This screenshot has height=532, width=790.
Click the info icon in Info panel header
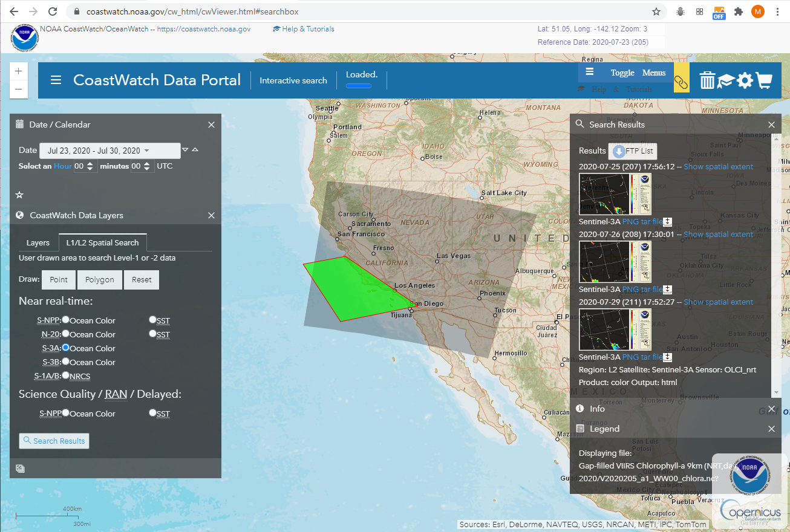click(x=580, y=408)
